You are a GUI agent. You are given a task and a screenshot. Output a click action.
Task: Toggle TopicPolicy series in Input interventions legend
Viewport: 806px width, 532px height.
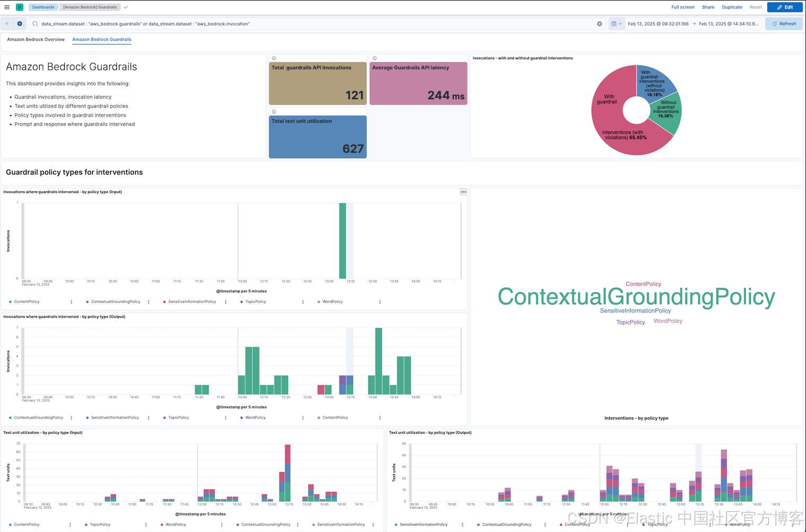pos(256,302)
